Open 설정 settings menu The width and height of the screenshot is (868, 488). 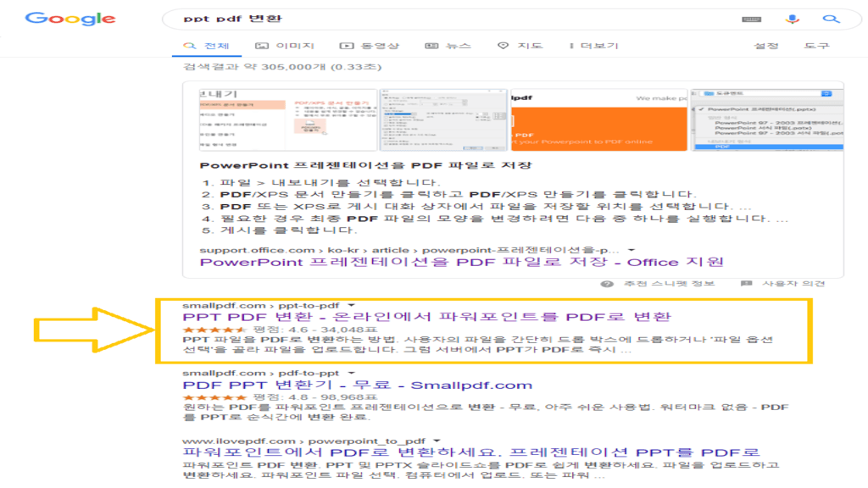pos(766,46)
